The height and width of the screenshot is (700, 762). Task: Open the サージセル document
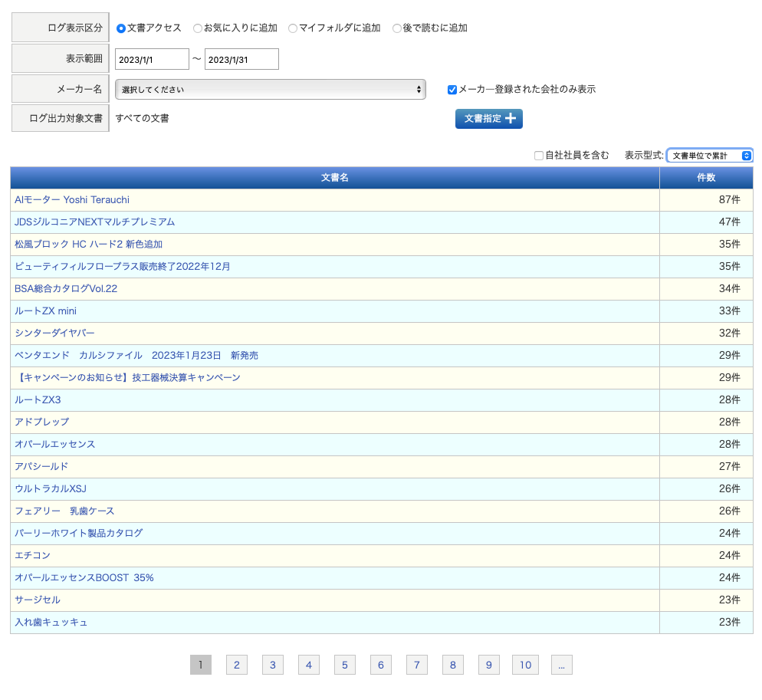[x=38, y=600]
